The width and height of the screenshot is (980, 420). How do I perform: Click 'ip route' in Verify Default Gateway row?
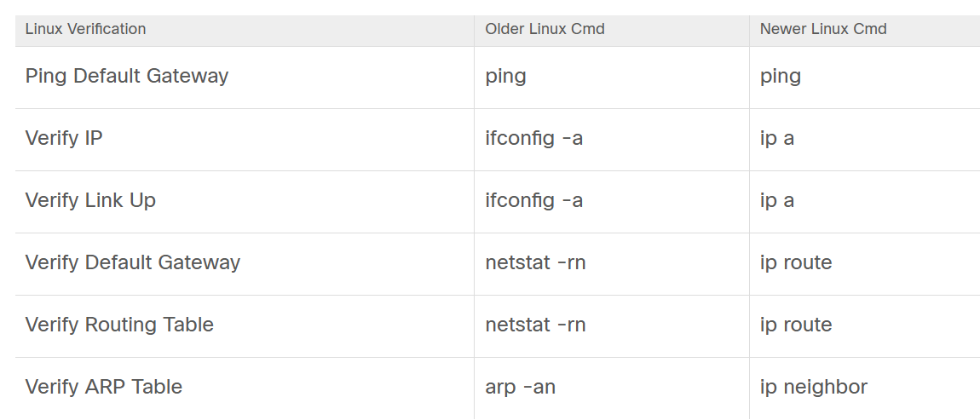click(x=796, y=262)
